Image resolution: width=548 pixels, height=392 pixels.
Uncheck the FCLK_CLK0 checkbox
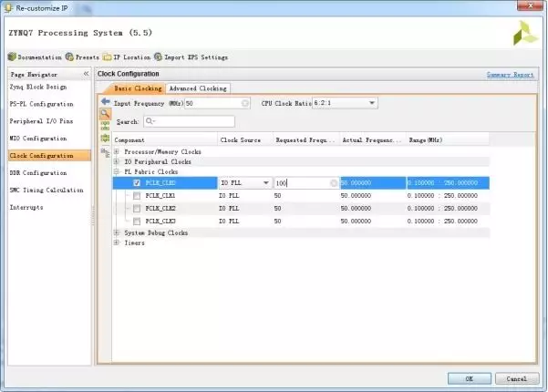point(137,182)
